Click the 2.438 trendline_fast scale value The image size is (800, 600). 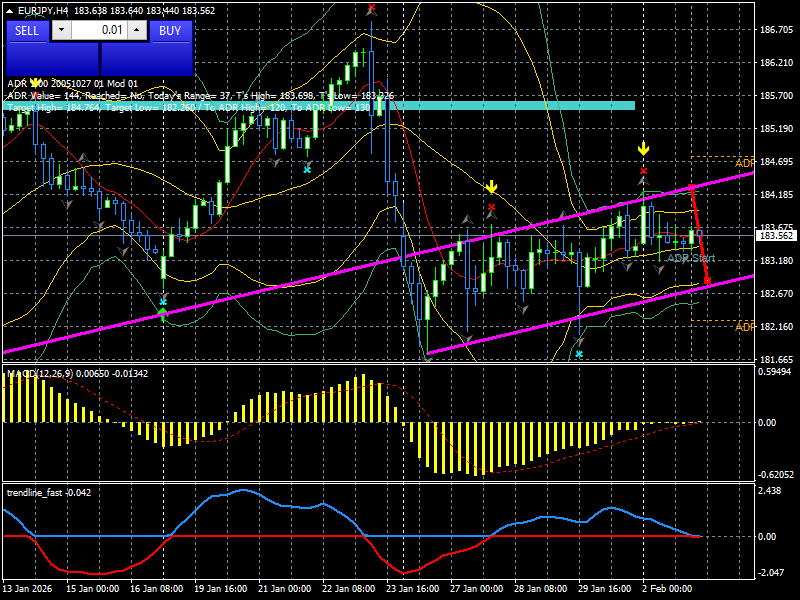coord(770,491)
